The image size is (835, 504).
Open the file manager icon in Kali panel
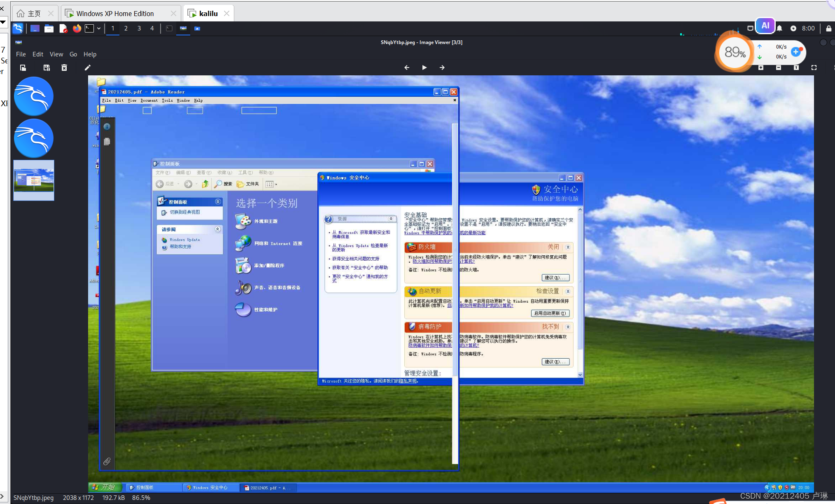(x=49, y=28)
